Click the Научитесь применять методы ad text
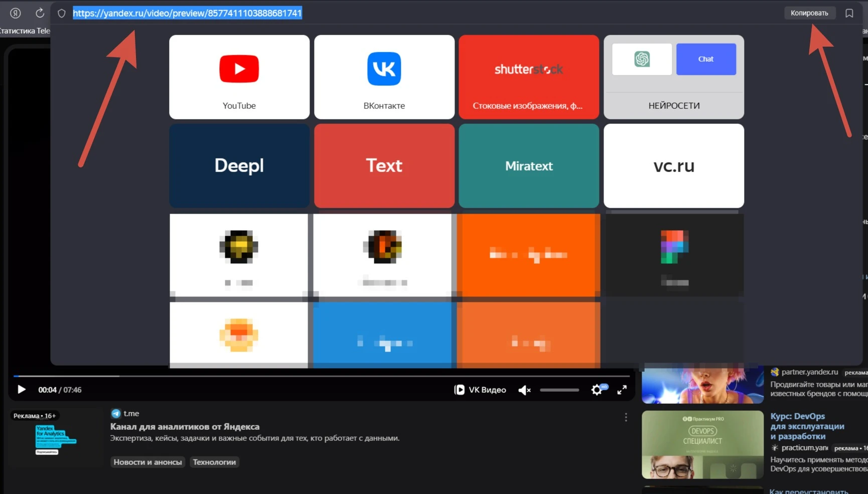 click(x=819, y=464)
